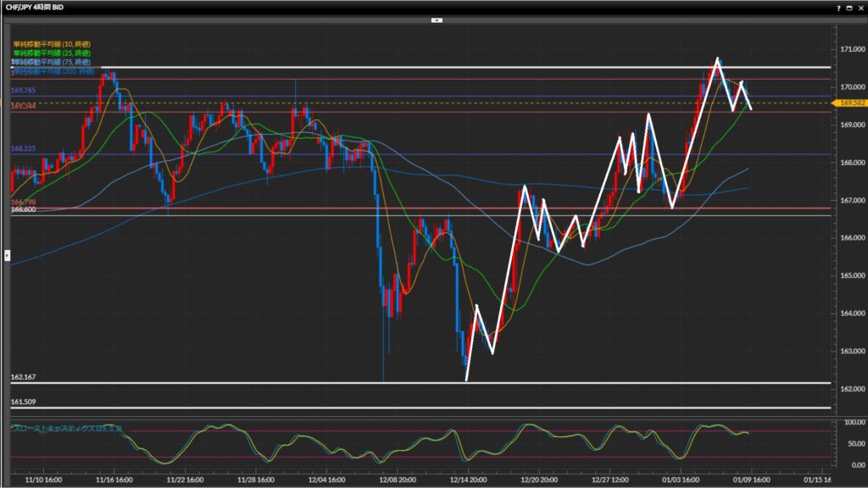Click the current price tag 169.582
Image resolution: width=868 pixels, height=488 pixels.
click(x=849, y=103)
